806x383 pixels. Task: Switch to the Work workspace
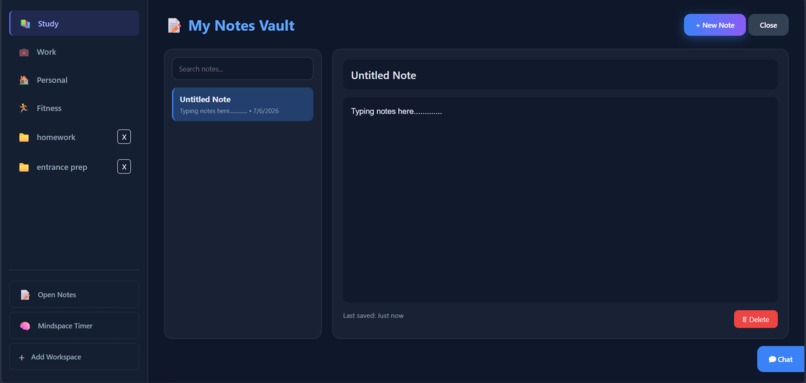[x=74, y=52]
